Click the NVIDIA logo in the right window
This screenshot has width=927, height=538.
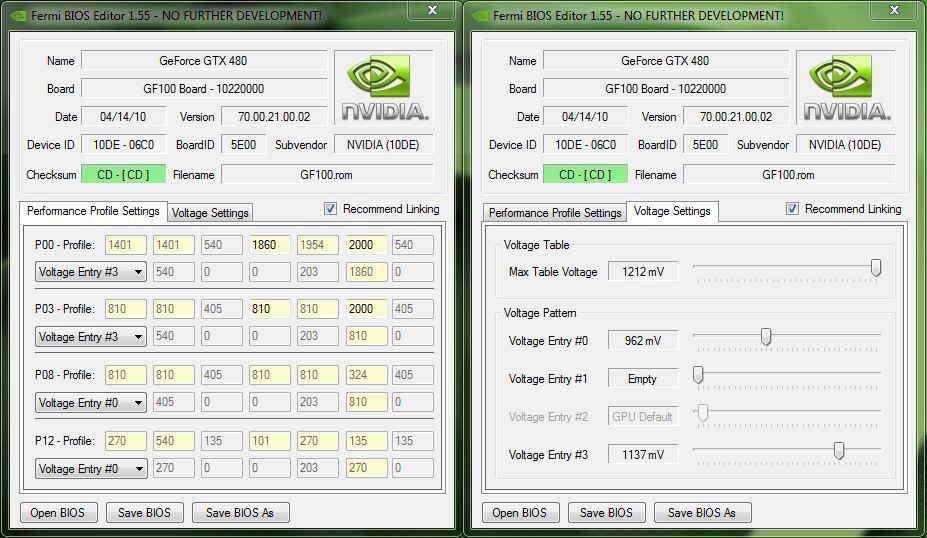pyautogui.click(x=846, y=87)
